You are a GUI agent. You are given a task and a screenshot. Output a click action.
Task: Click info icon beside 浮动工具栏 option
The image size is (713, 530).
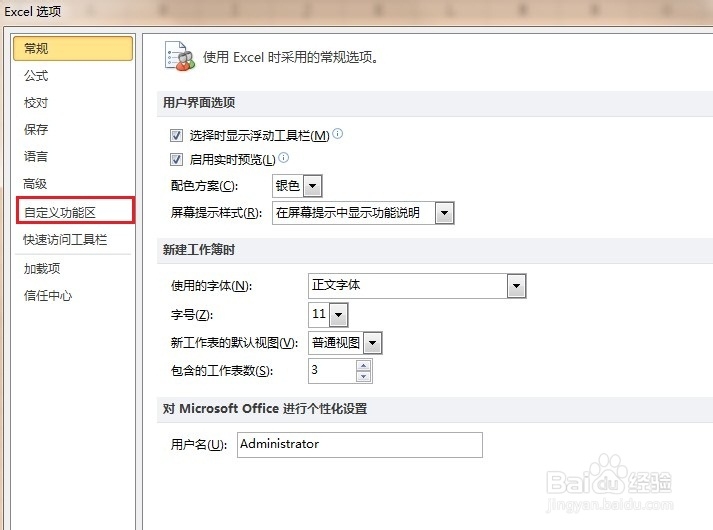(x=337, y=134)
